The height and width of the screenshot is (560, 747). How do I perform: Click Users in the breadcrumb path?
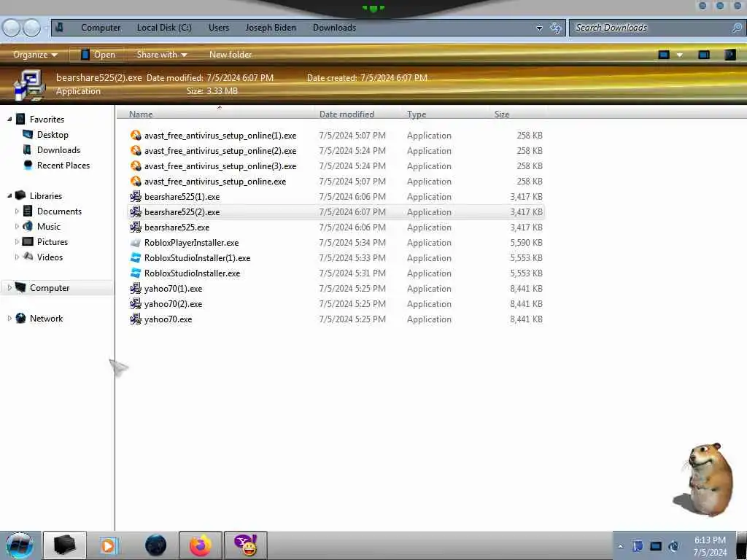point(219,28)
